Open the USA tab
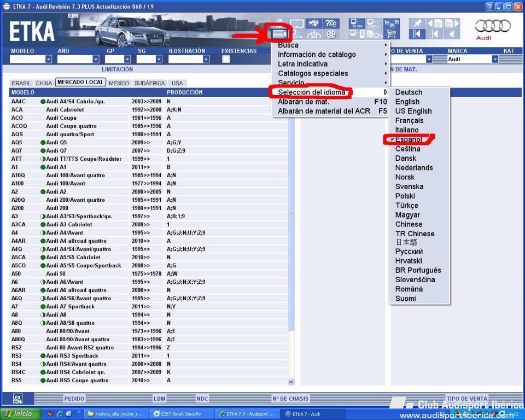525x420 pixels. tap(177, 83)
